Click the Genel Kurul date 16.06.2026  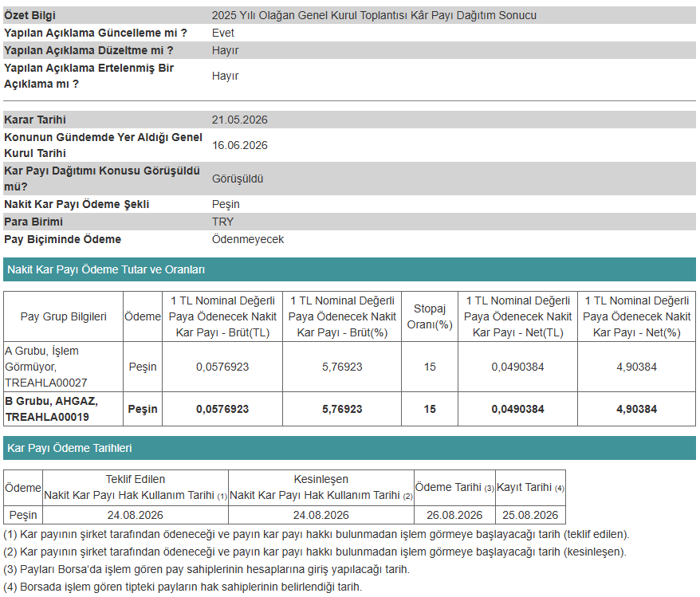point(239,145)
